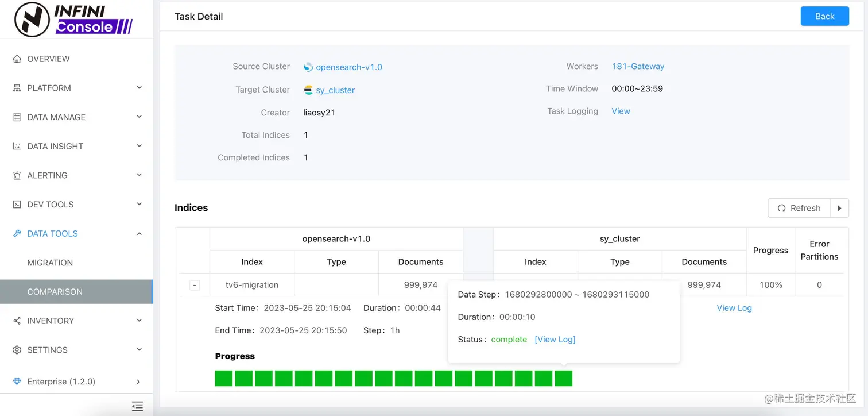
Task: Open the opensearch-v1.0 source cluster link
Action: click(349, 67)
